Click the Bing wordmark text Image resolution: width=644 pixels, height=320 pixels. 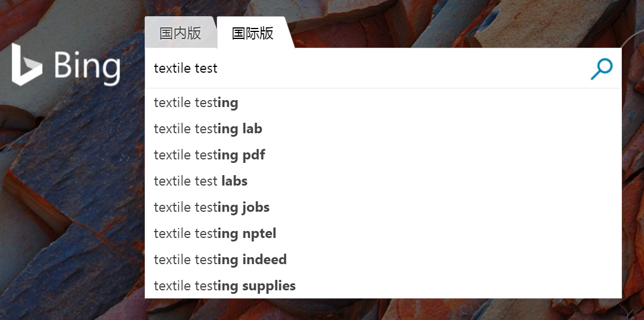click(87, 66)
